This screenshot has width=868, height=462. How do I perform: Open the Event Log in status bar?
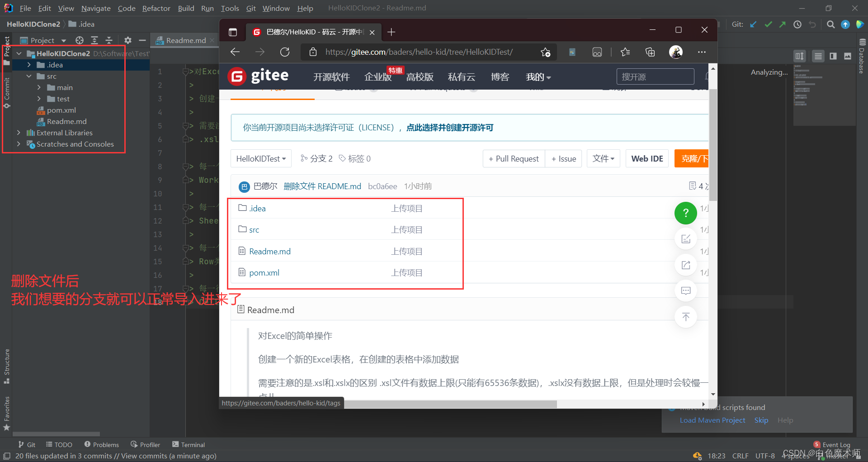(832, 445)
